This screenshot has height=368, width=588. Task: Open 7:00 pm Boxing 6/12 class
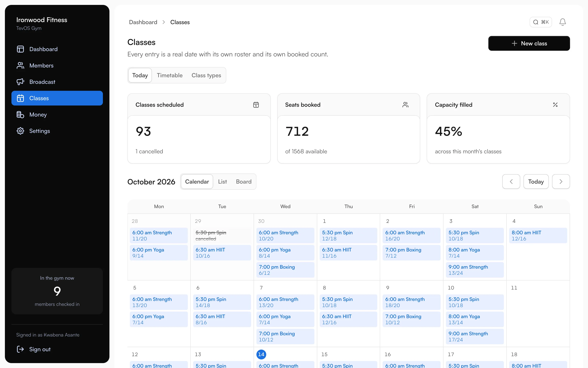click(285, 270)
